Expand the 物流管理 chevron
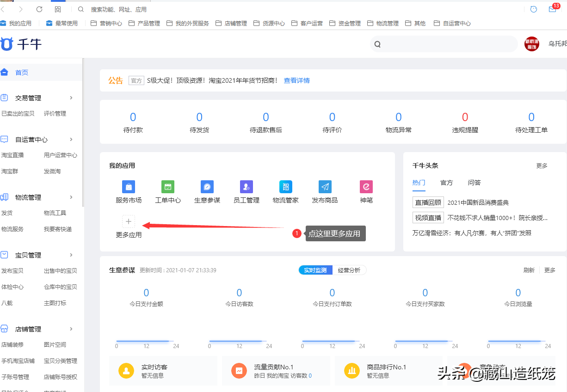567x392 pixels. tap(71, 197)
